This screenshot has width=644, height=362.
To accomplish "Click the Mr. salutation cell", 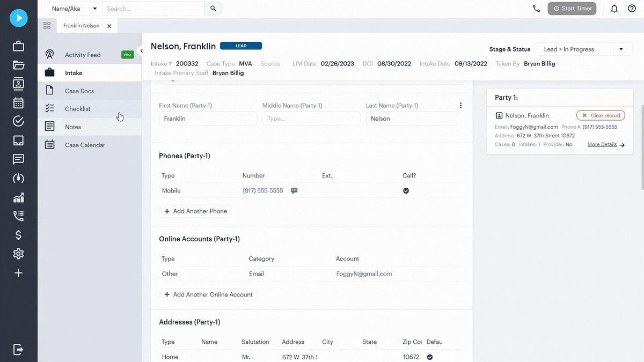I will (x=247, y=357).
